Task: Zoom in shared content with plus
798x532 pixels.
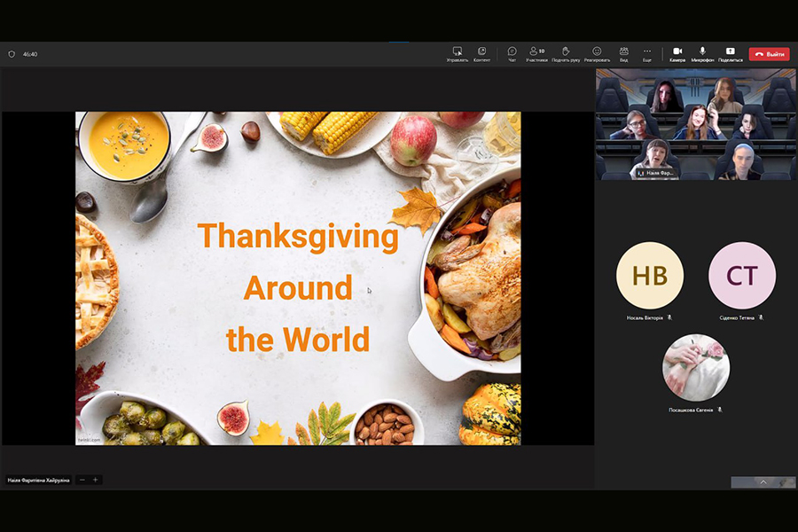Action: pos(96,480)
